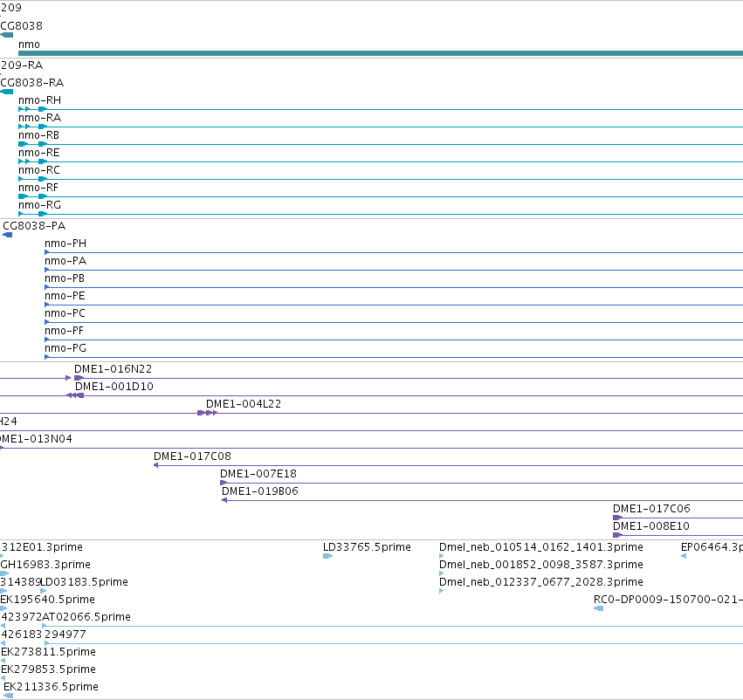Click the nmo-RH transcript label
This screenshot has width=743, height=700.
pos(40,100)
